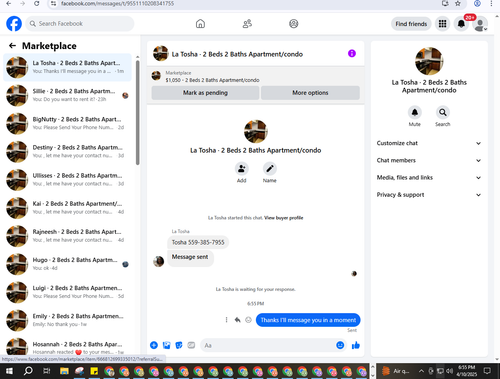Bookmark page with star icon

pyautogui.click(x=458, y=3)
